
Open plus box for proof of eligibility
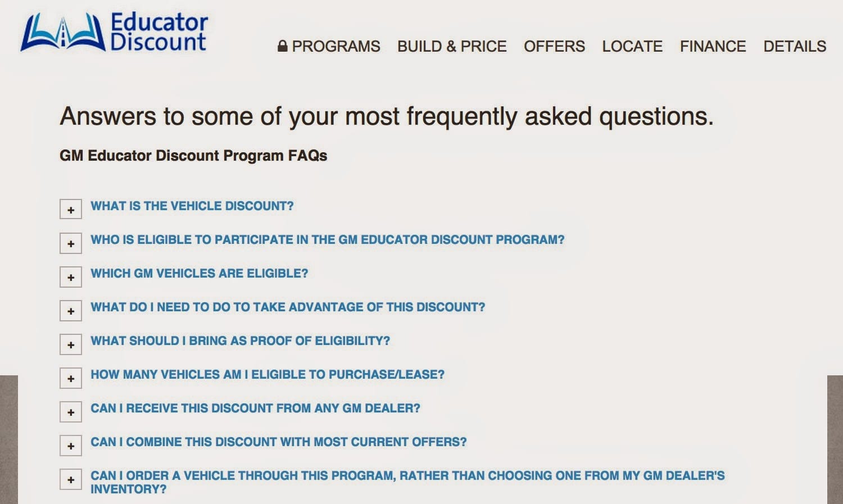pyautogui.click(x=71, y=344)
